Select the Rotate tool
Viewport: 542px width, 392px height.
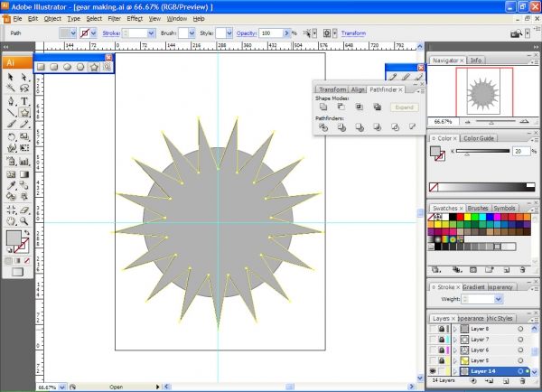[11, 137]
